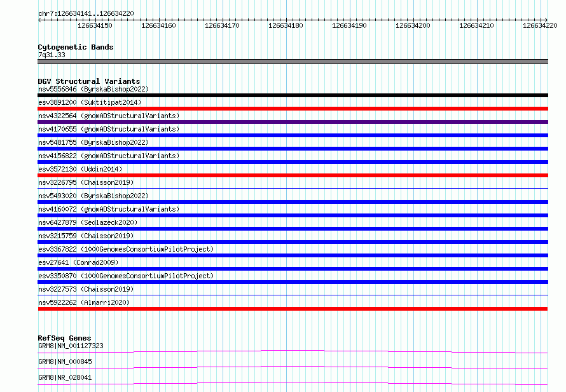The height and width of the screenshot is (392, 566).
Task: Select variant esv3367822 (1000GenomesConsortiumPilotProject) label
Action: click(x=126, y=249)
